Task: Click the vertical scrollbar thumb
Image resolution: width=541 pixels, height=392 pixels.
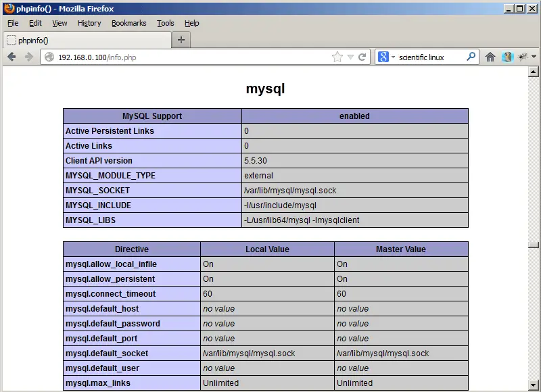Action: click(x=534, y=245)
